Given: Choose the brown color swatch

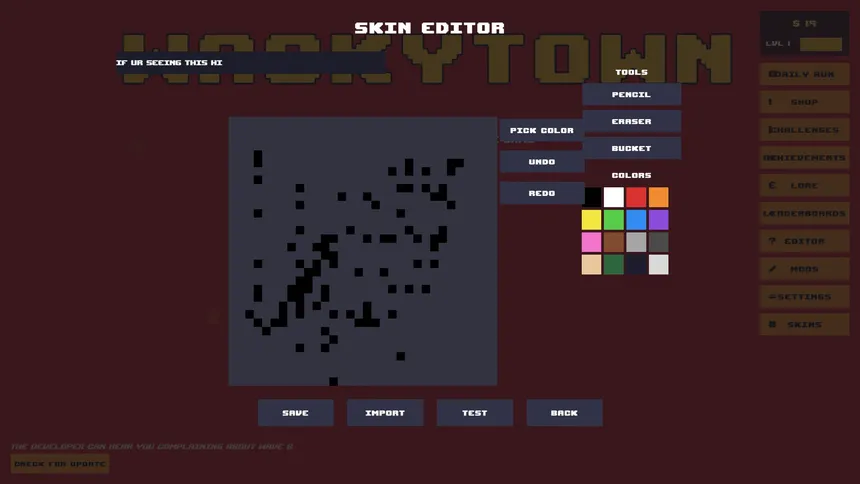Looking at the screenshot, I should tap(614, 242).
